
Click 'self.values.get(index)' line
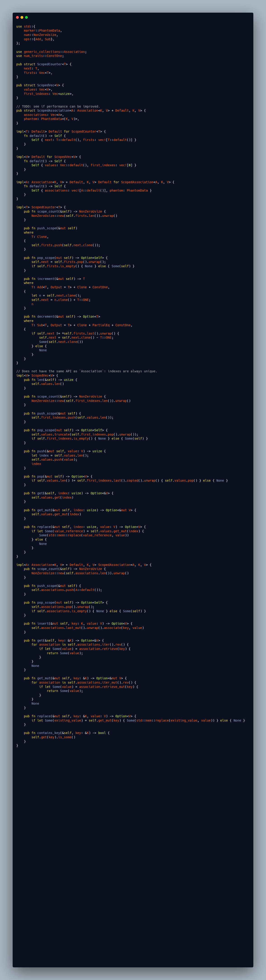pos(52,497)
